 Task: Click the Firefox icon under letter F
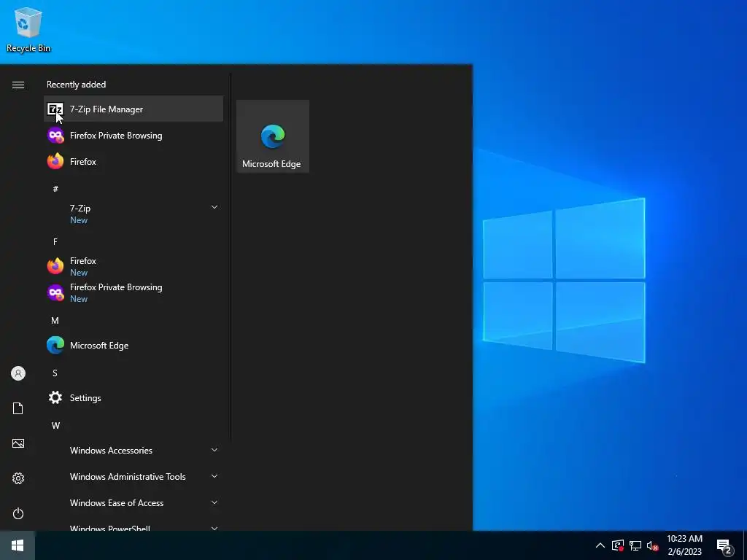click(55, 266)
